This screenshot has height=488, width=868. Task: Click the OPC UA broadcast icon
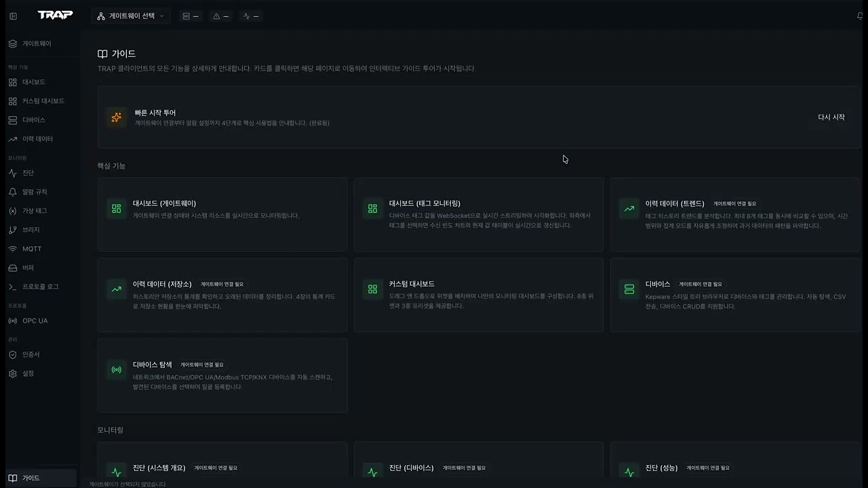13,321
